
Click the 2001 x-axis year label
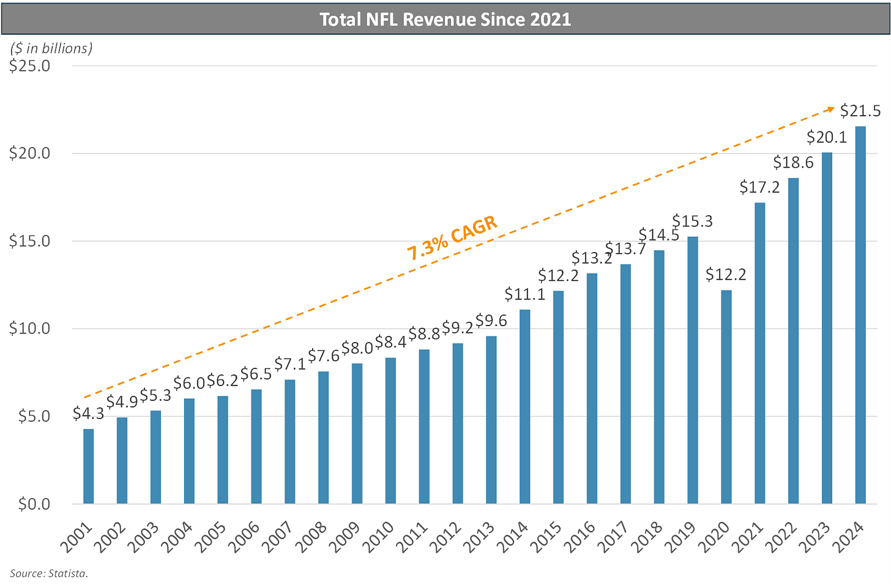pos(76,537)
